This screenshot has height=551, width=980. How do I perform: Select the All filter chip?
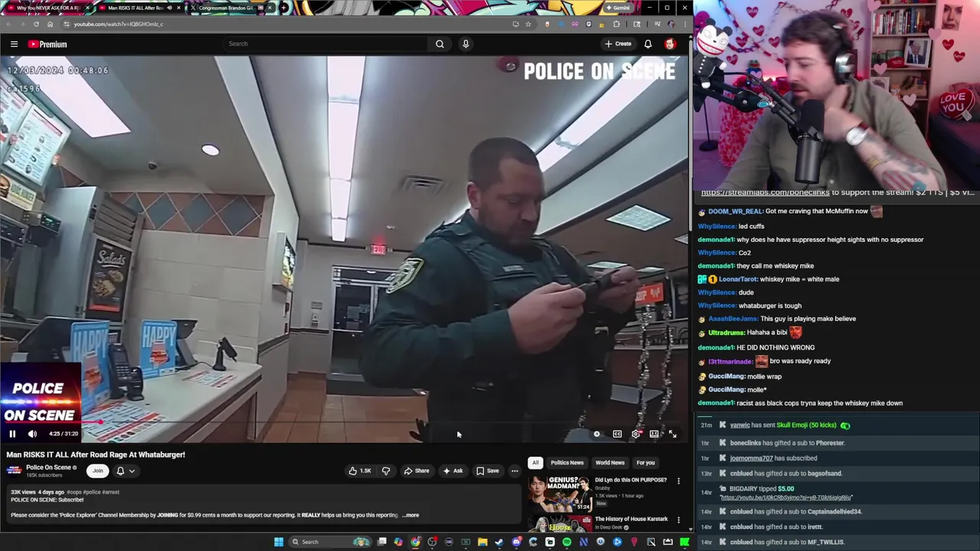(535, 462)
